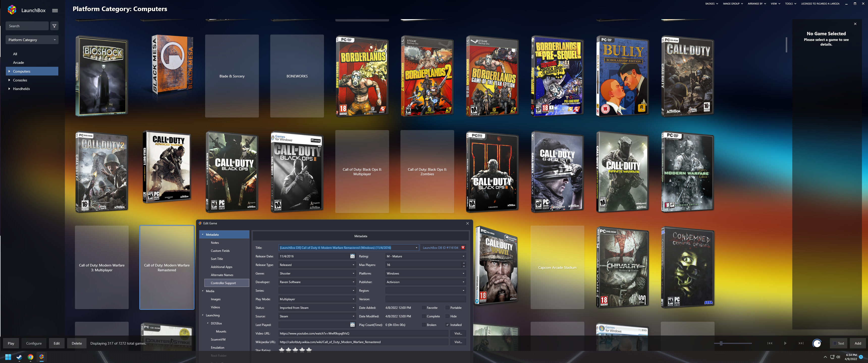Image resolution: width=868 pixels, height=363 pixels.
Task: Collapse the Media section in Edit Game
Action: coord(203,291)
